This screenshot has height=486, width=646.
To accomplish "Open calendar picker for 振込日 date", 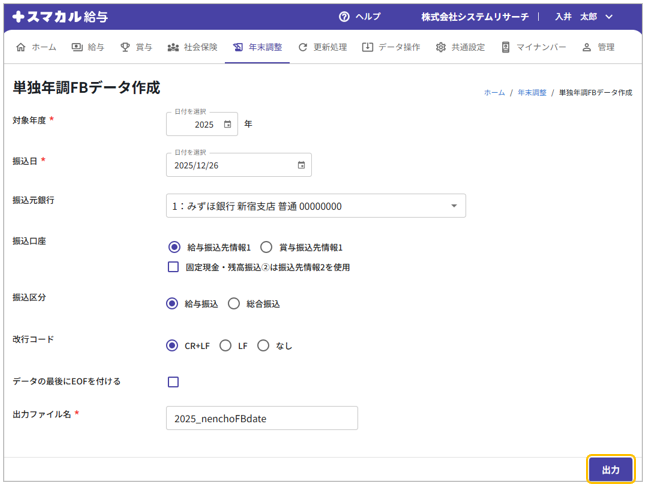I will (301, 165).
